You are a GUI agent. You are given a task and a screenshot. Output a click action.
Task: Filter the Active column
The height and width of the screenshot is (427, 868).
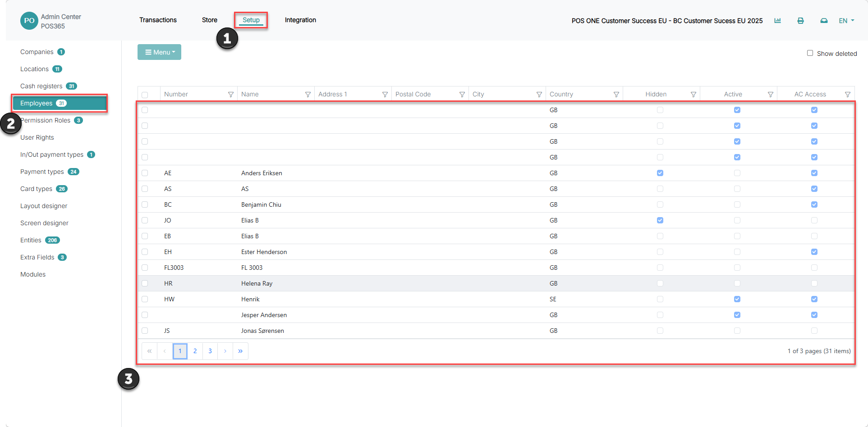[771, 95]
